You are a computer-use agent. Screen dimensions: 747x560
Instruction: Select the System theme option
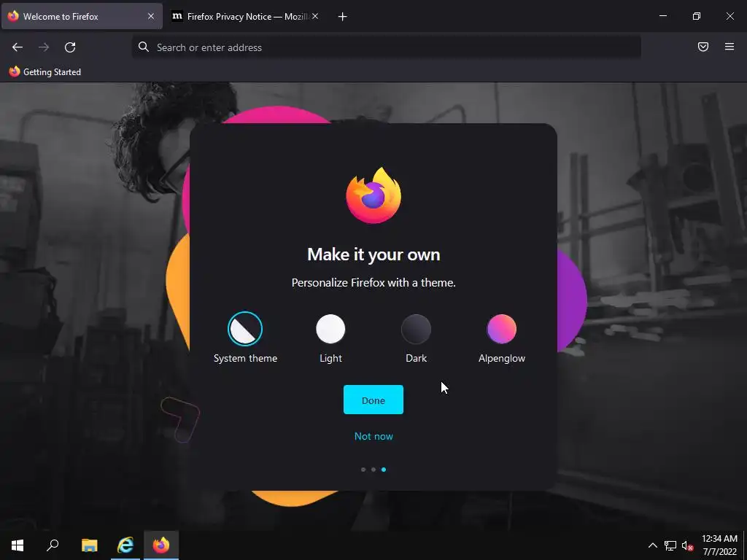point(245,338)
